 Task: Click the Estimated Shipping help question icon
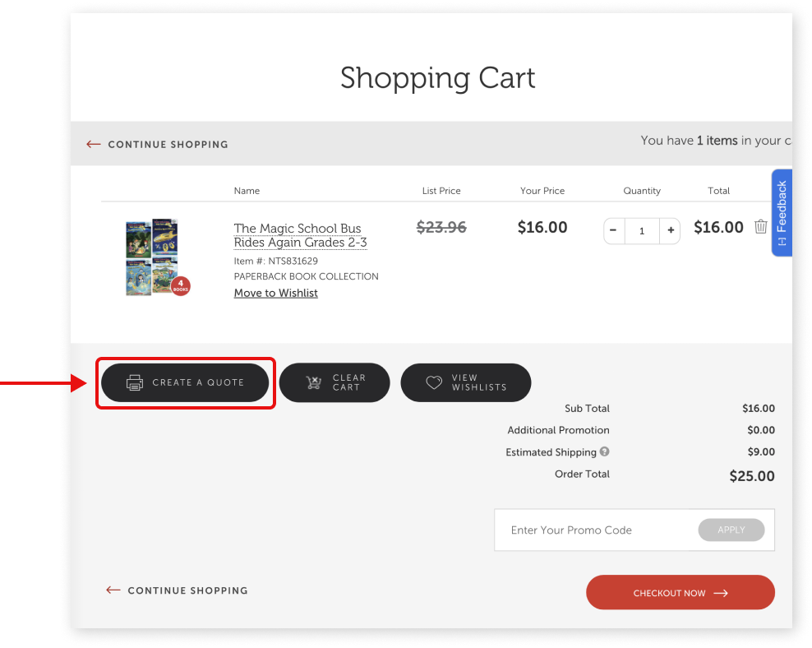point(605,451)
